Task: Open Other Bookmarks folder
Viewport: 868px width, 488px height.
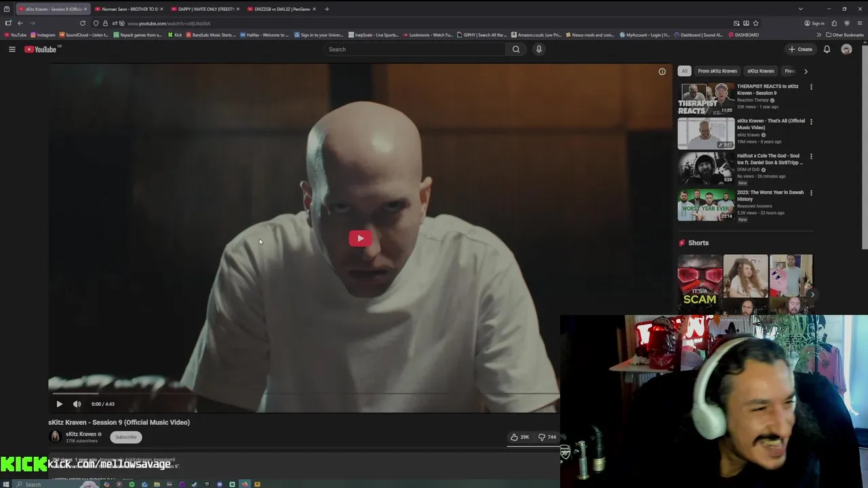Action: point(845,35)
